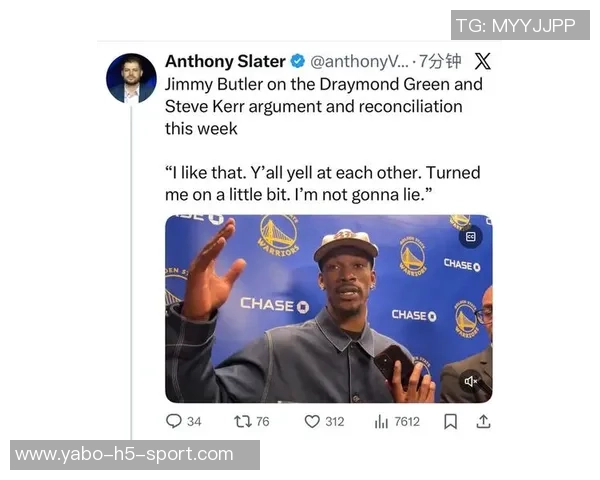
Task: Click the X logo icon
Action: point(483,61)
